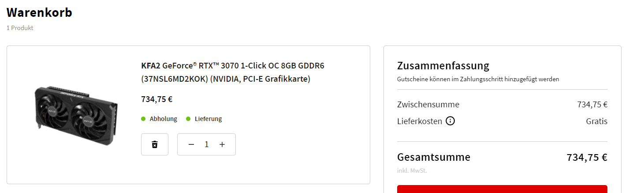The width and height of the screenshot is (644, 193).
Task: Click the Zusammenfassung heading
Action: pos(443,66)
